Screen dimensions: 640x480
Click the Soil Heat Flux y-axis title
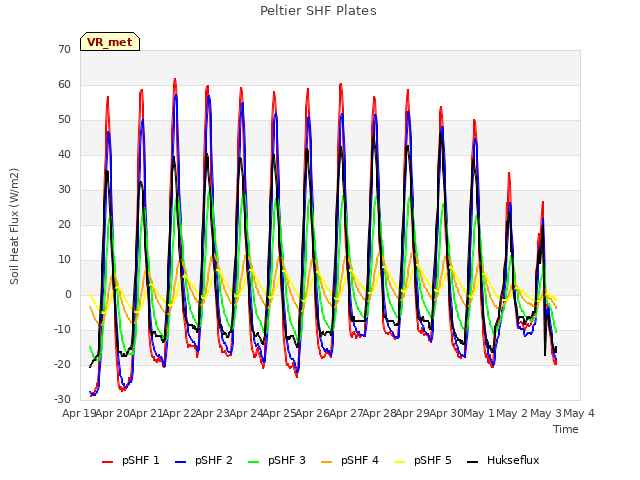coord(14,226)
